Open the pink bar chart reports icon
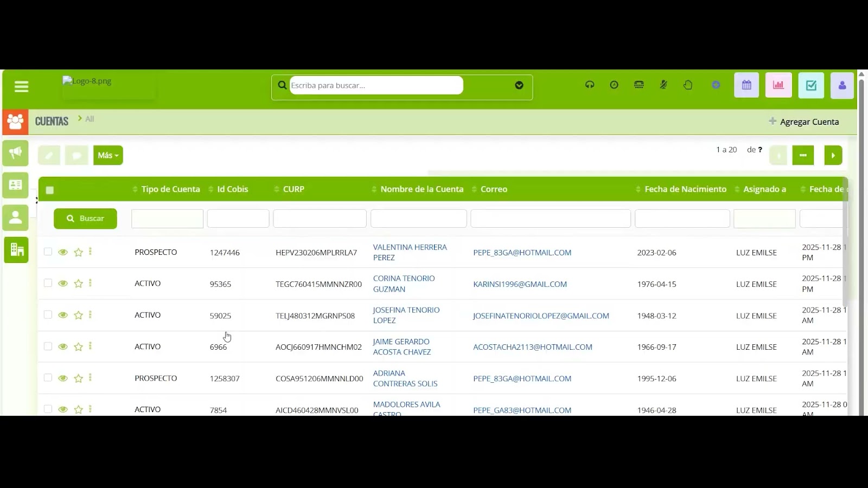Image resolution: width=868 pixels, height=488 pixels. [x=778, y=85]
